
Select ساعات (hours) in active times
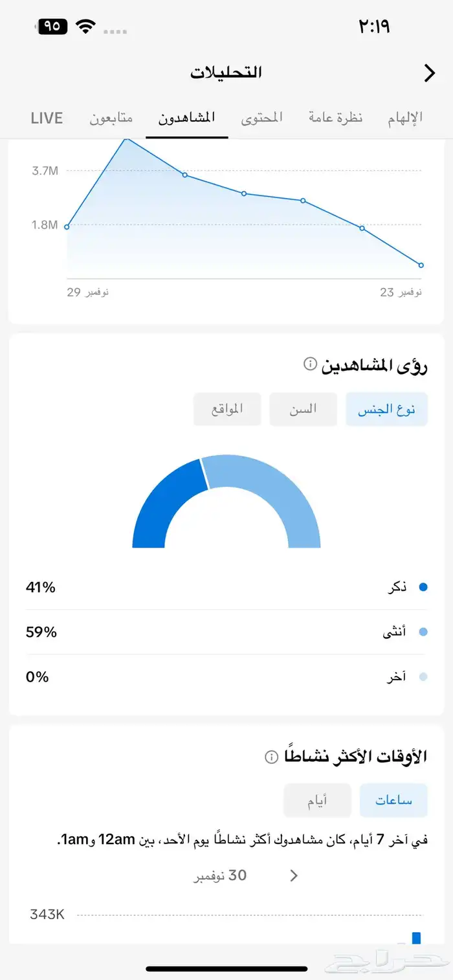393,800
